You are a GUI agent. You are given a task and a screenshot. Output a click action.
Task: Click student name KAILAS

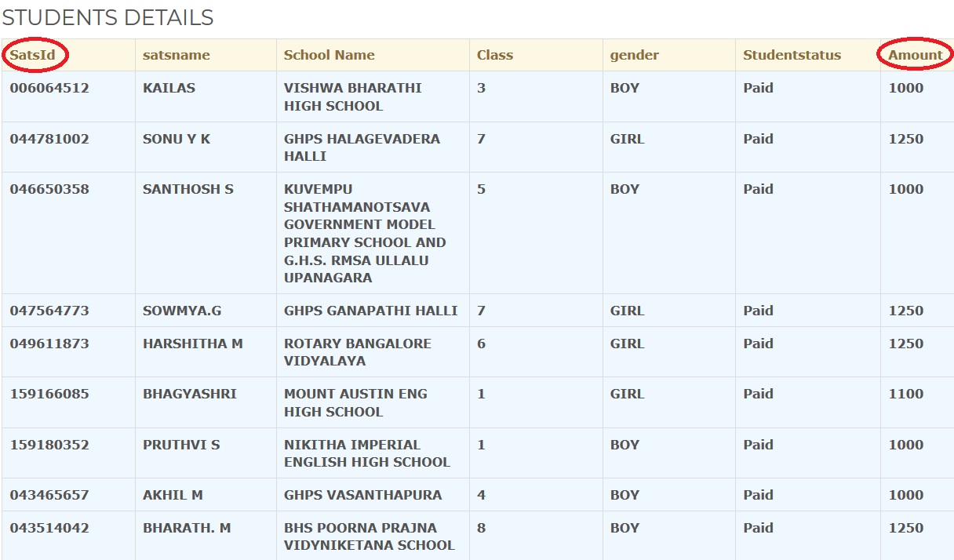click(169, 88)
